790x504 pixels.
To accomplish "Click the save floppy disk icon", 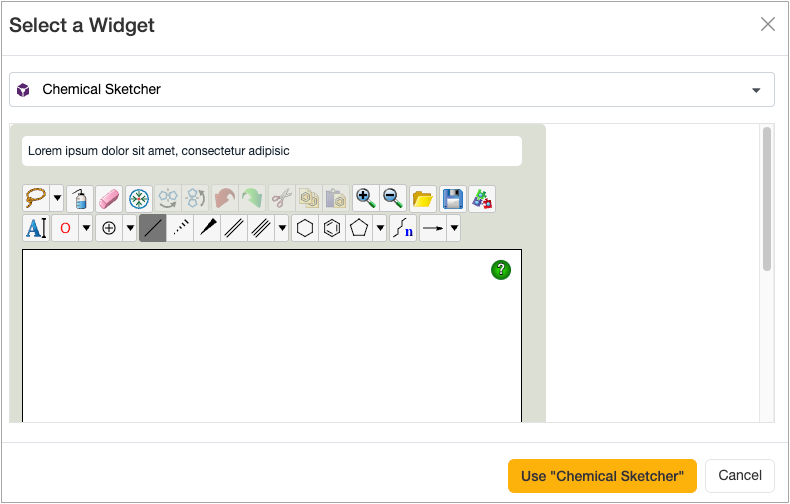I will (x=452, y=199).
